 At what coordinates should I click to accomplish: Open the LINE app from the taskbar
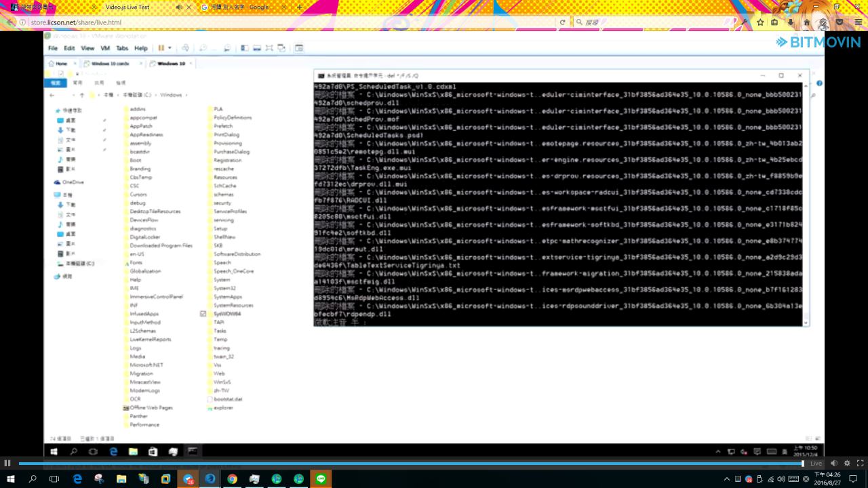click(321, 479)
